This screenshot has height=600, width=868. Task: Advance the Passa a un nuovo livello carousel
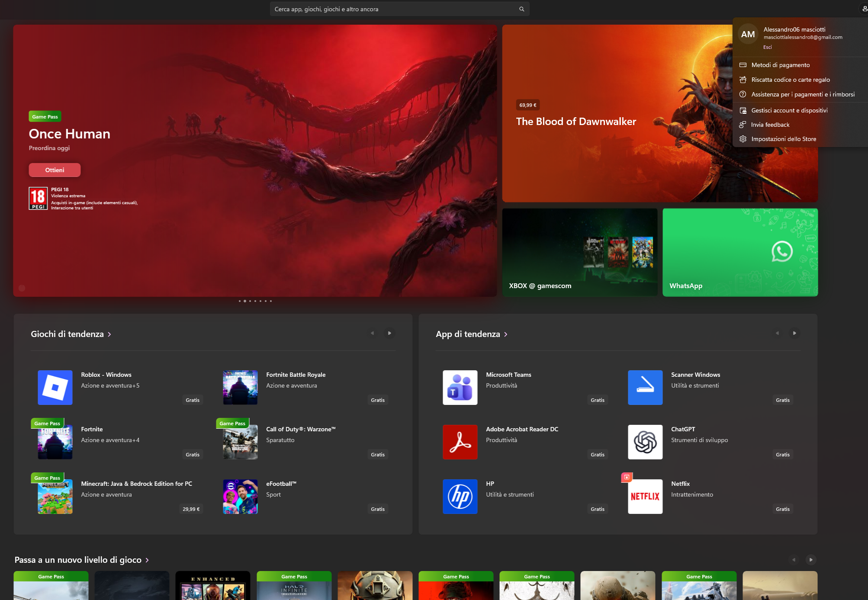point(811,560)
